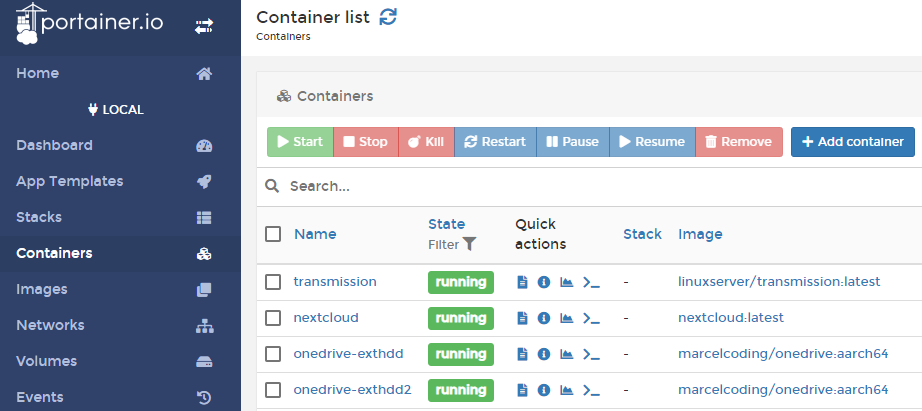Open Networks in the sidebar
The height and width of the screenshot is (411, 922).
[x=50, y=325]
